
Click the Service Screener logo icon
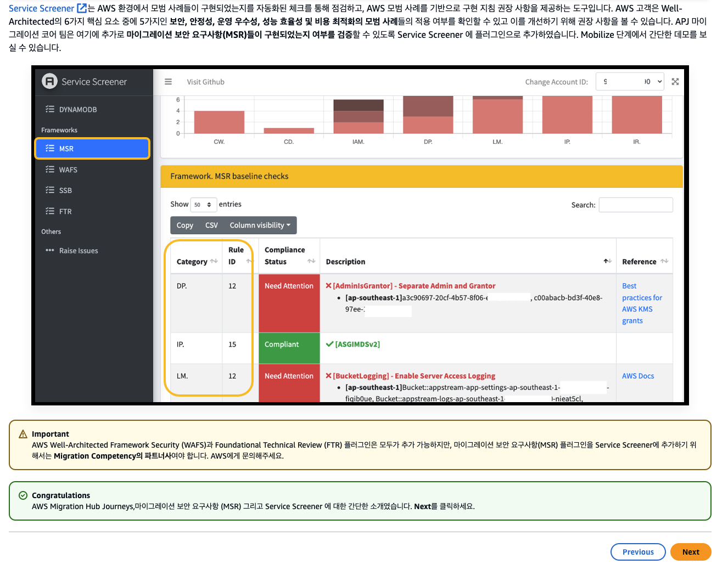click(x=49, y=81)
